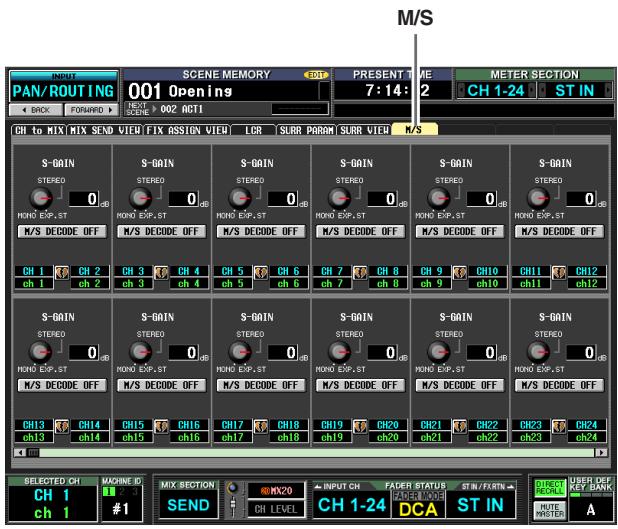Toggle M/S DECODE OFF for CH17-18
The width and height of the screenshot is (618, 529).
[261, 385]
